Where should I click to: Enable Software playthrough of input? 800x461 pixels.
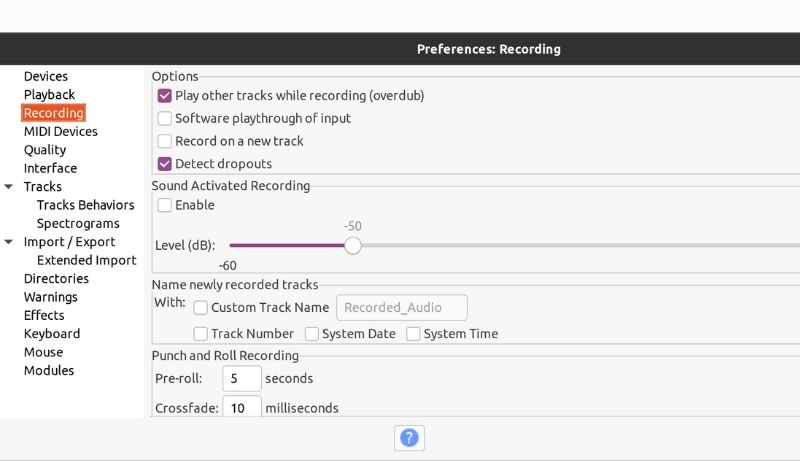coord(165,118)
